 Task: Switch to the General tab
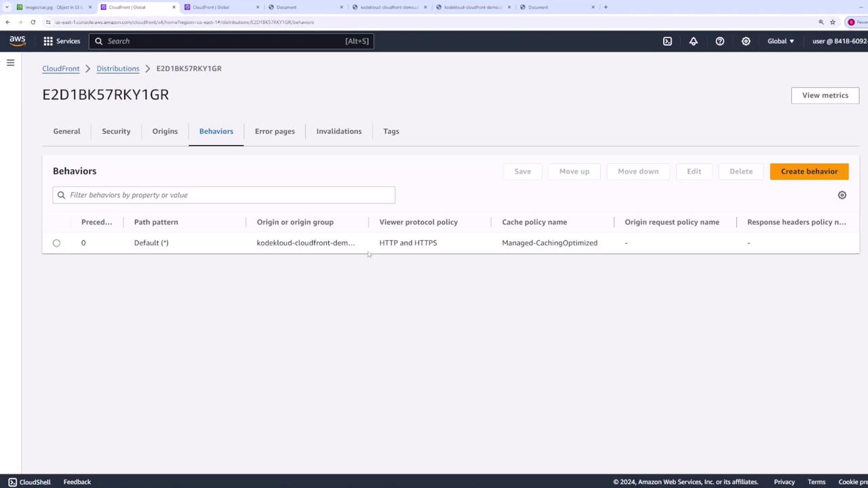(66, 131)
